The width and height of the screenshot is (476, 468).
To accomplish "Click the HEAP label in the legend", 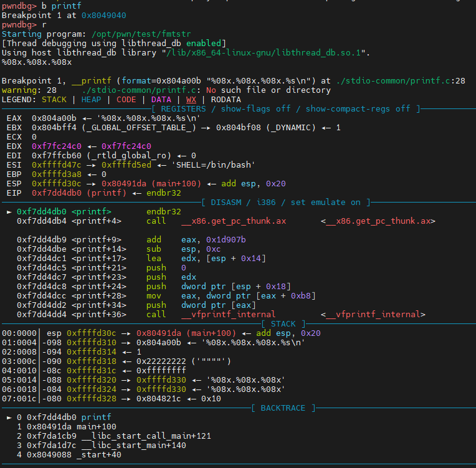I will point(91,99).
